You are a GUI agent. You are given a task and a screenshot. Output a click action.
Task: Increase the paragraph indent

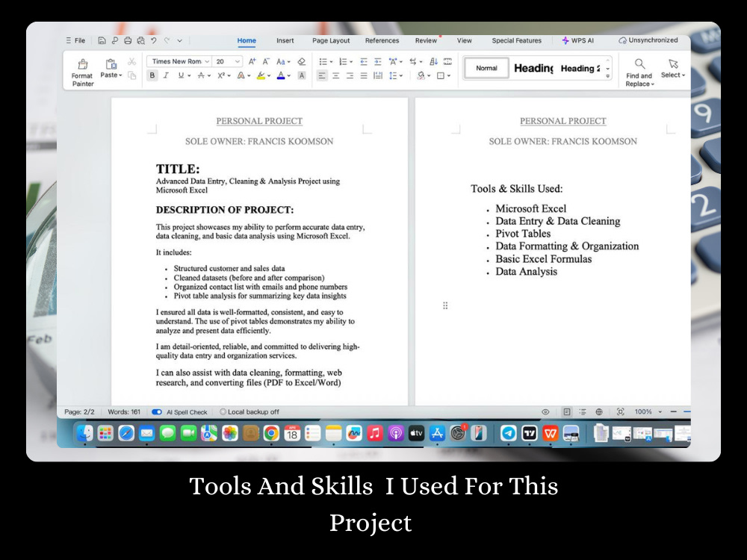[378, 61]
